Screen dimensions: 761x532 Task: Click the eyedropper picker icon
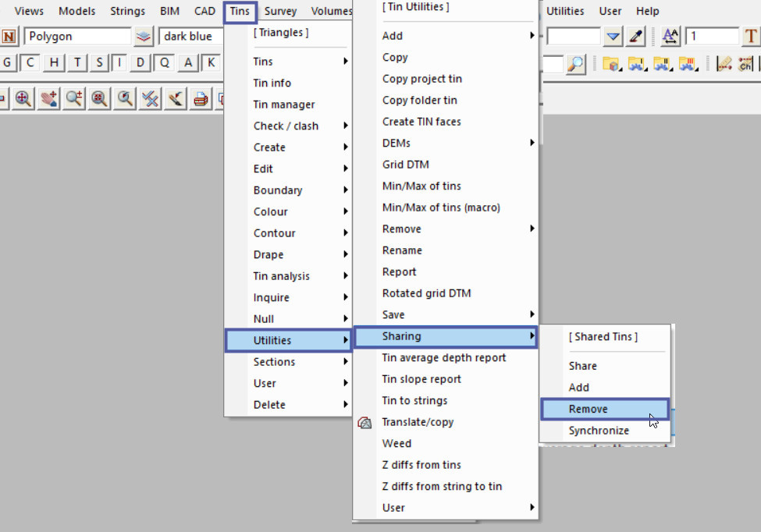click(x=636, y=37)
